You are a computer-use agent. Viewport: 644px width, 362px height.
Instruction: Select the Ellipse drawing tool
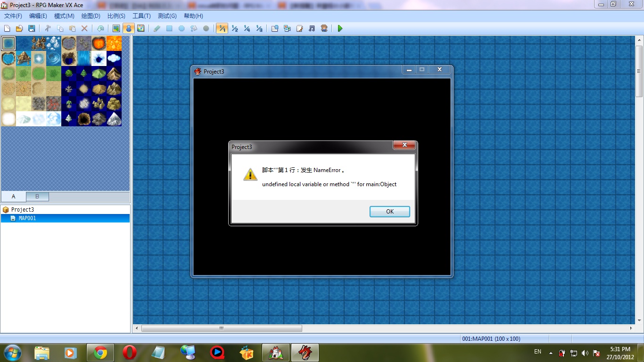point(182,28)
